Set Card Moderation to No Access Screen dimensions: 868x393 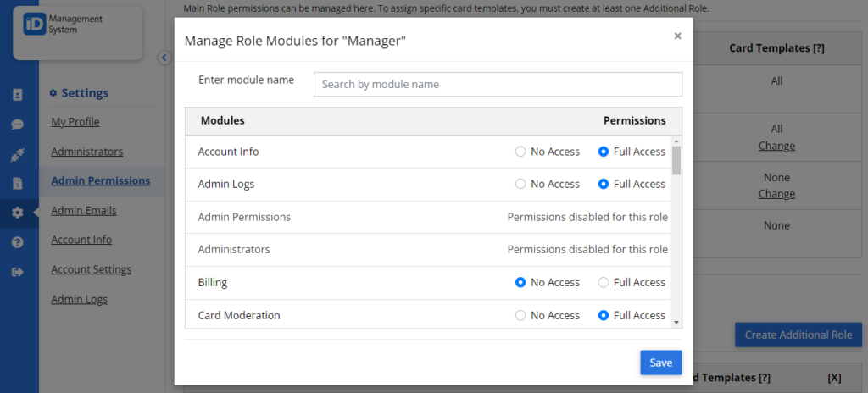tap(520, 315)
